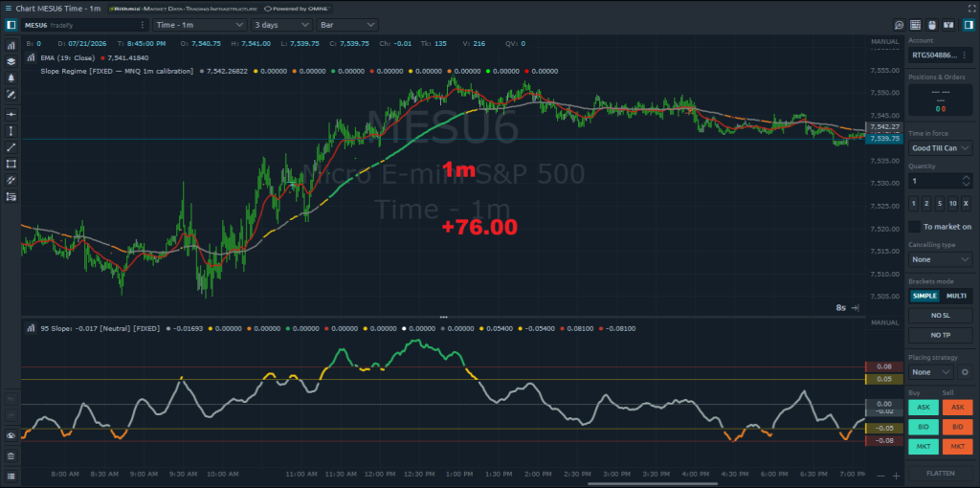Open the Time - 1m timeframe dropdown
Image resolution: width=980 pixels, height=488 pixels.
pos(200,25)
